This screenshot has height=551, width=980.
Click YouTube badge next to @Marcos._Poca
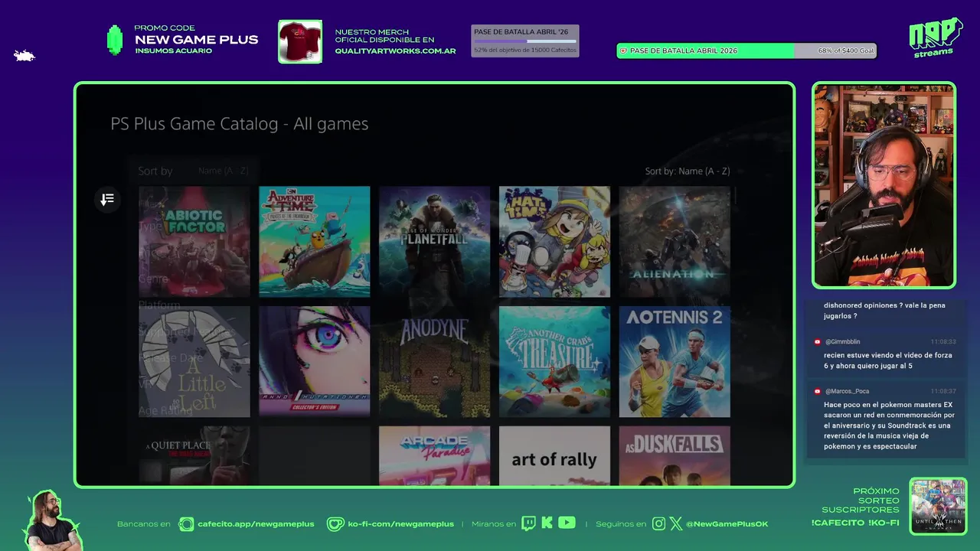(818, 391)
